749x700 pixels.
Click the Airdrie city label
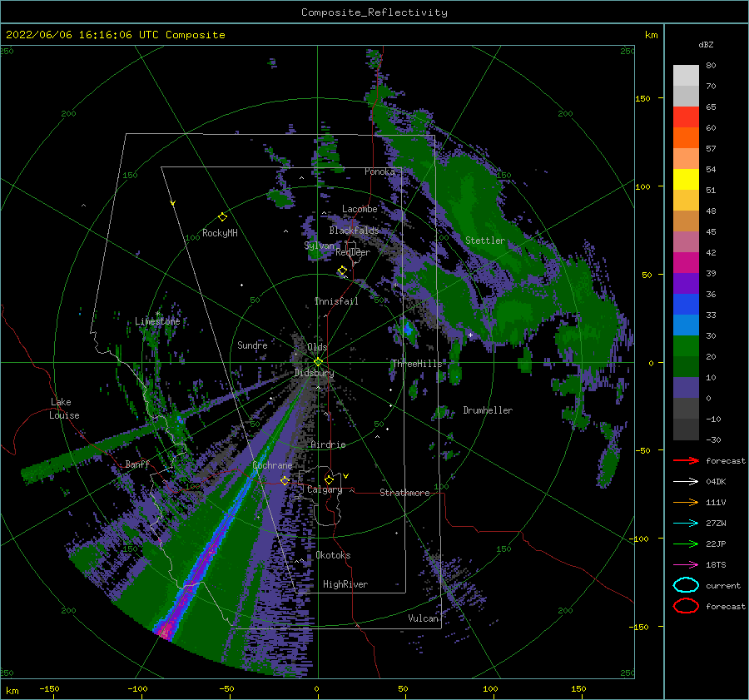coord(328,444)
